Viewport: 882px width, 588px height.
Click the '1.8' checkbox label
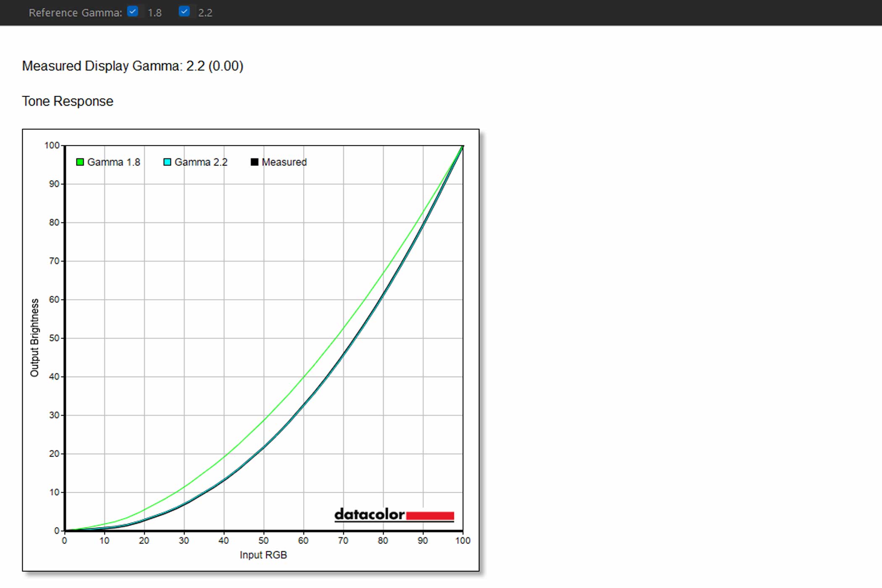[155, 13]
